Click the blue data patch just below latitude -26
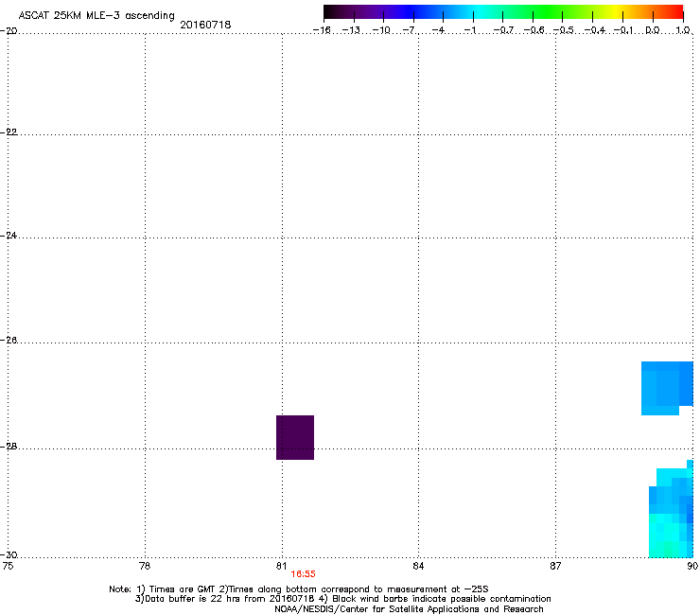 (x=667, y=388)
